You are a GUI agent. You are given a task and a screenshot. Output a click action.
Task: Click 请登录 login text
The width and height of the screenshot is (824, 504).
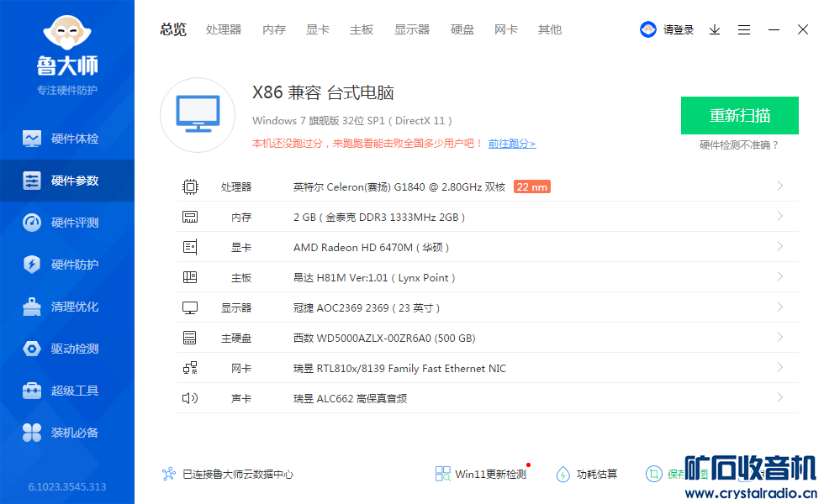tap(678, 30)
